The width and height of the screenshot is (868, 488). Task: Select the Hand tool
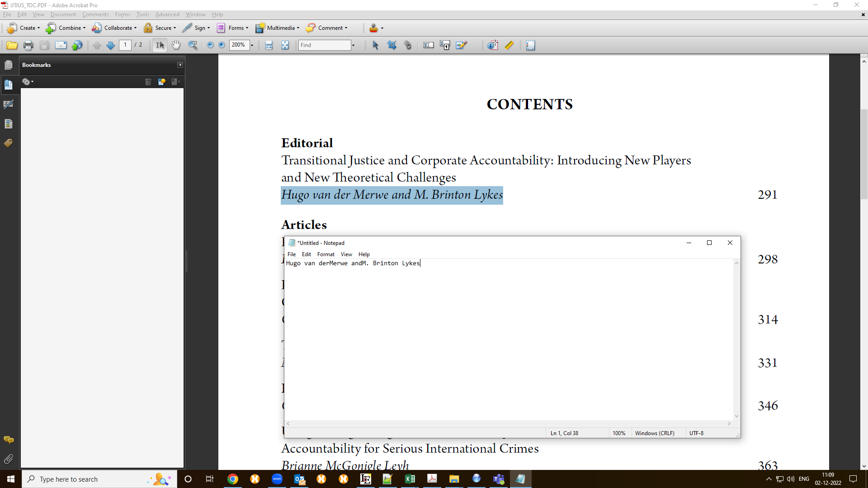point(176,45)
